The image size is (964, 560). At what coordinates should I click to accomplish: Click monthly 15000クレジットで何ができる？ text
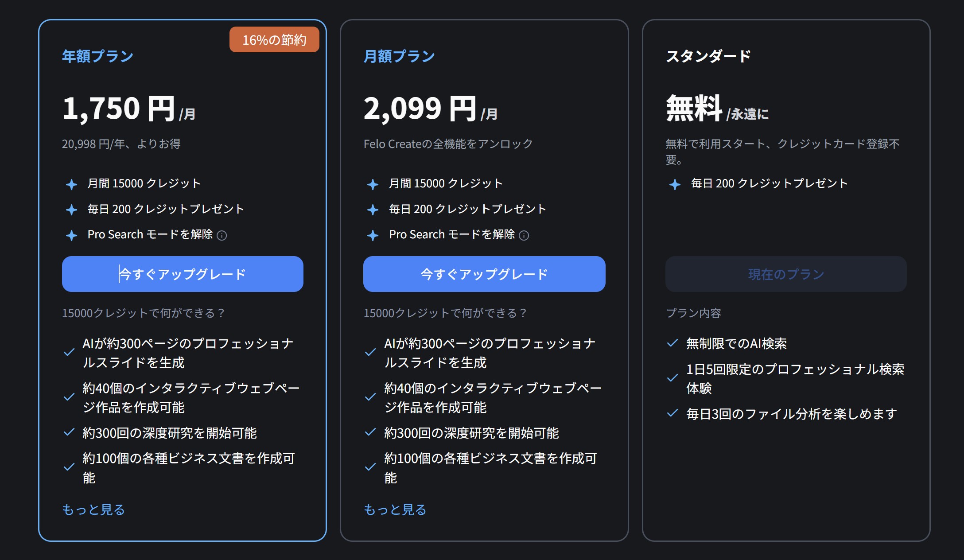click(445, 313)
